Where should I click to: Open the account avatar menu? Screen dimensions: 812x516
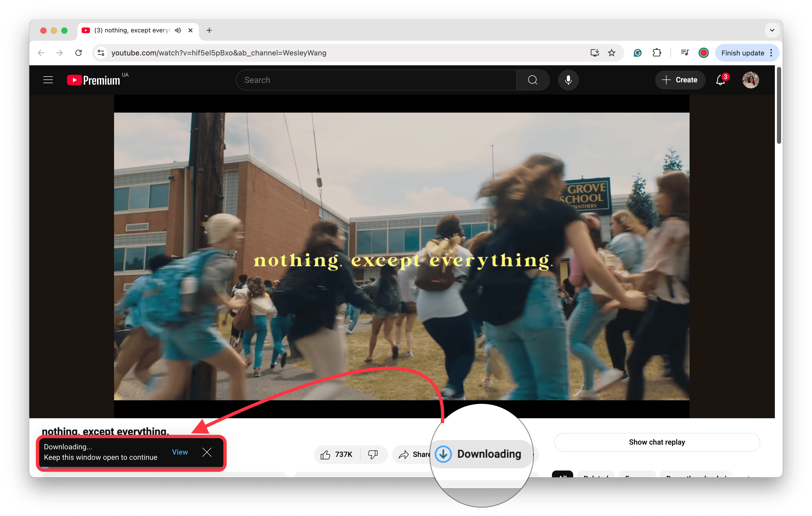click(750, 80)
